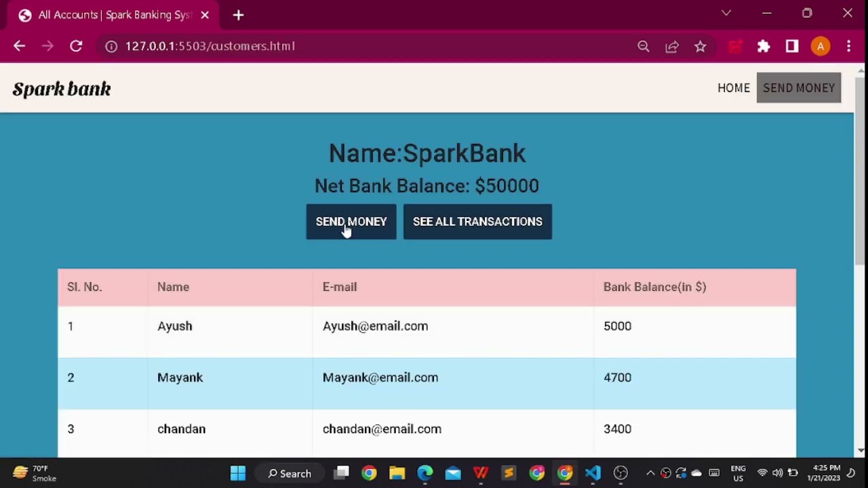
Task: Open Sublime Text from the taskbar
Action: pos(509,473)
